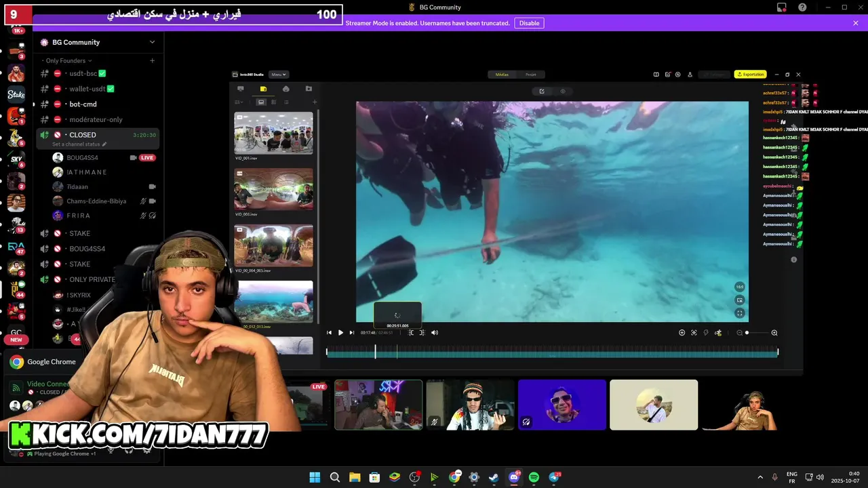This screenshot has height=488, width=868.
Task: Open the VID_001.insv thumbnail
Action: click(x=273, y=133)
